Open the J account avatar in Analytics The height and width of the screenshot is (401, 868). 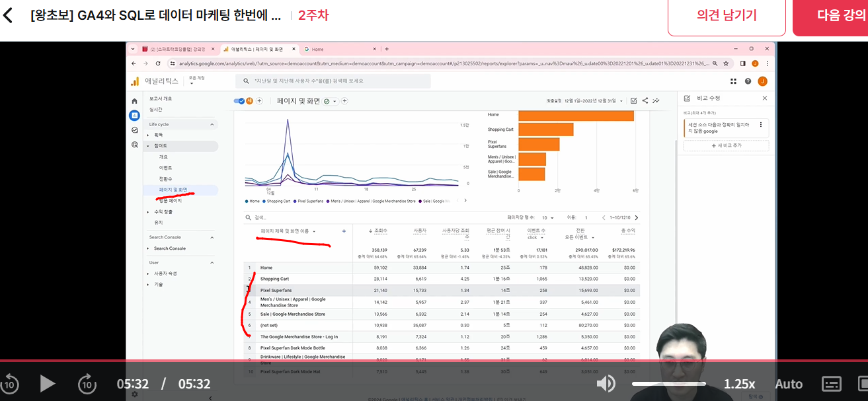pos(762,81)
